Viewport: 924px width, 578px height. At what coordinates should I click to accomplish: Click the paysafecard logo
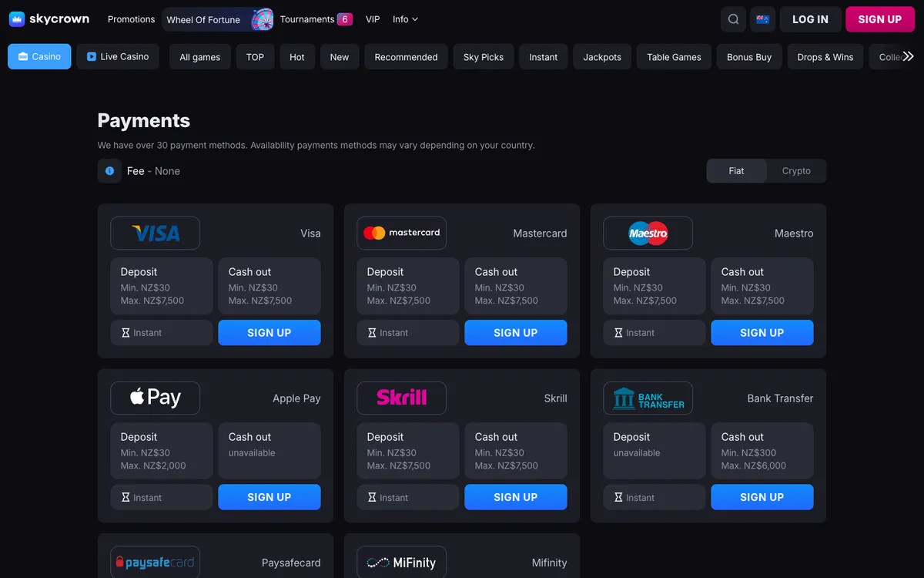155,562
